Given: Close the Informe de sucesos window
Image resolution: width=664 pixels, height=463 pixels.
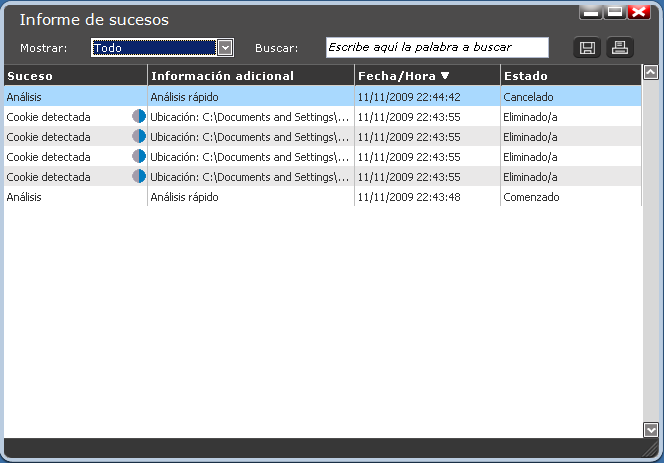Looking at the screenshot, I should coord(639,13).
